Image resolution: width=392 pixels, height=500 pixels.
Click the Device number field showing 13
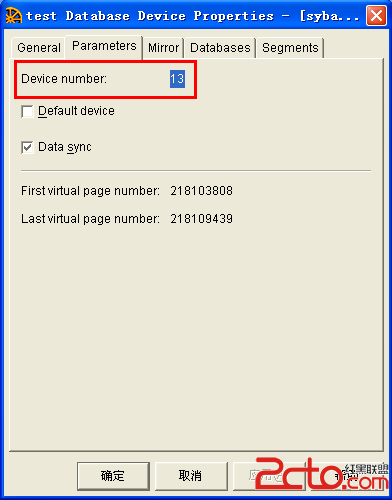pos(177,79)
